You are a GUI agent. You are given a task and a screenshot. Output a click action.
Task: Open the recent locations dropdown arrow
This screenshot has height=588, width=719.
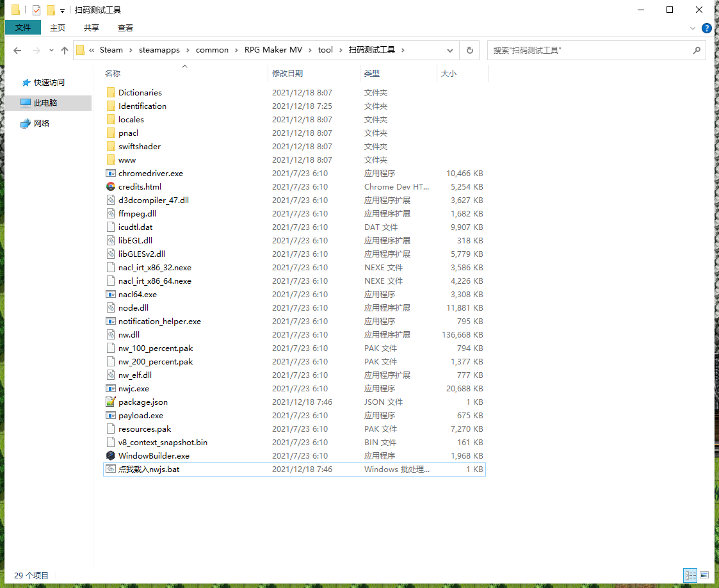pos(51,51)
